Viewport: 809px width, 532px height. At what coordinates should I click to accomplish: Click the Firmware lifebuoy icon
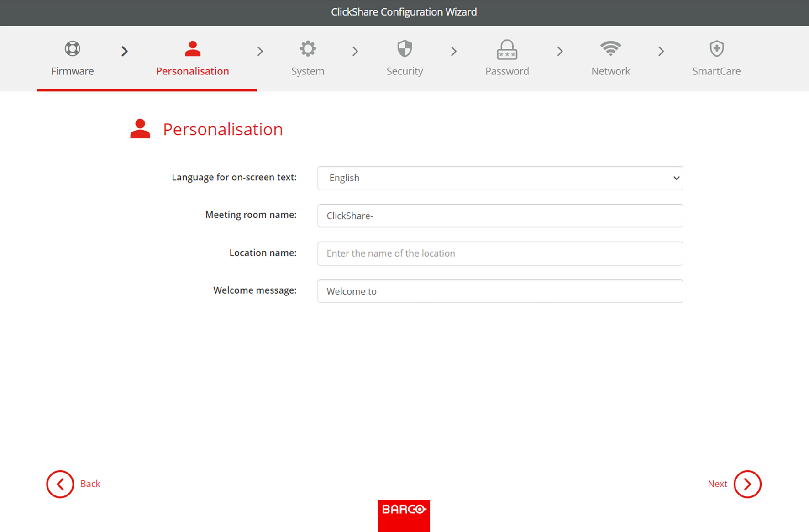tap(72, 48)
